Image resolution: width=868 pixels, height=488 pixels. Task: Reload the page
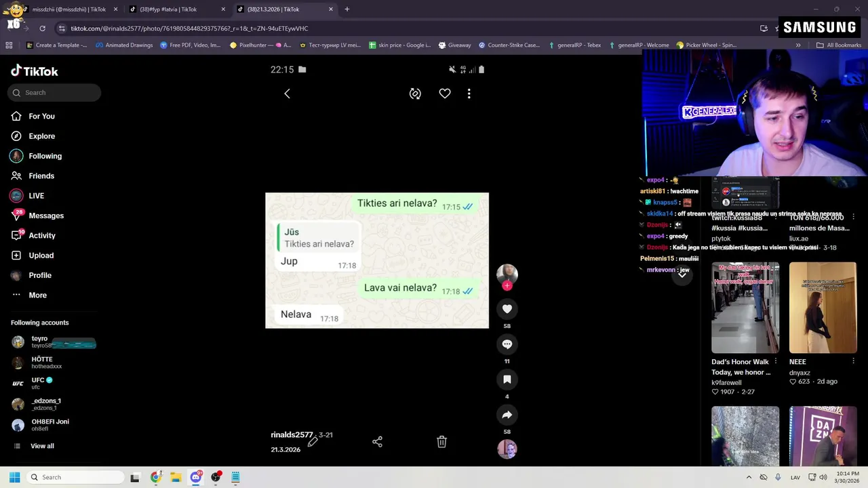(42, 28)
